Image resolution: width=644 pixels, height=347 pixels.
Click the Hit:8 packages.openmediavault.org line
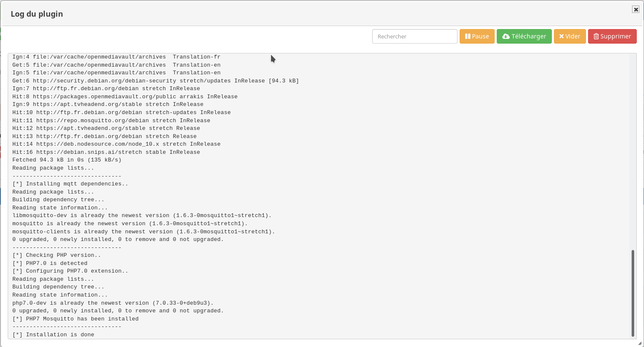tap(125, 97)
